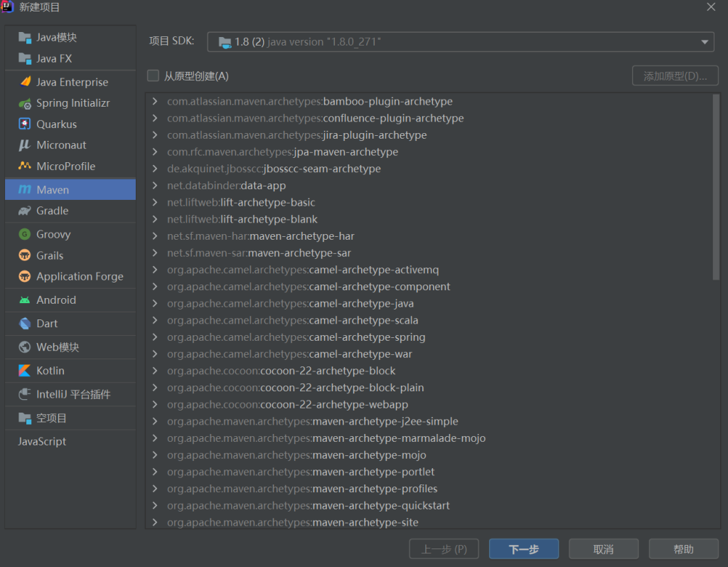
Task: Expand the maven-archetype-quickstart node
Action: [x=156, y=506]
